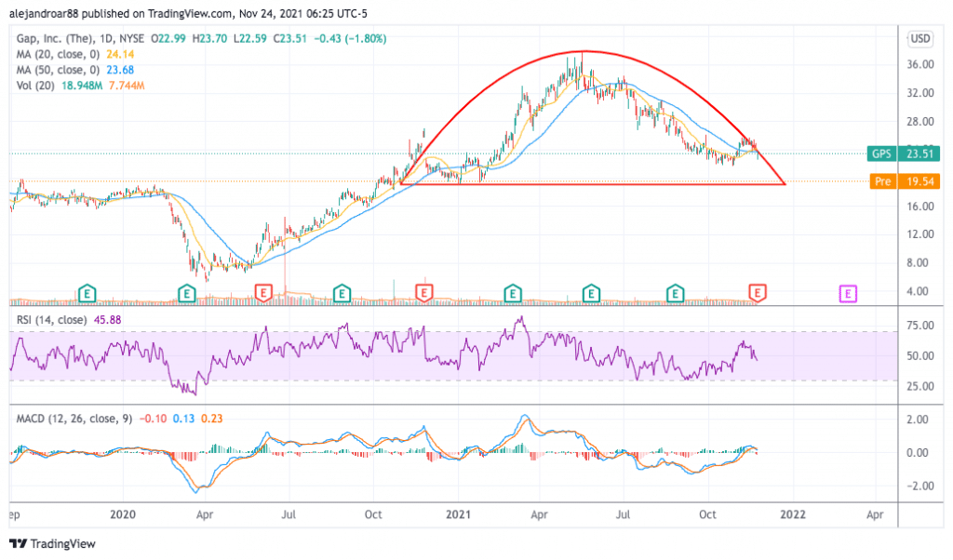Click the 28.00 price axis label
Screen dimensions: 953x560
919,122
